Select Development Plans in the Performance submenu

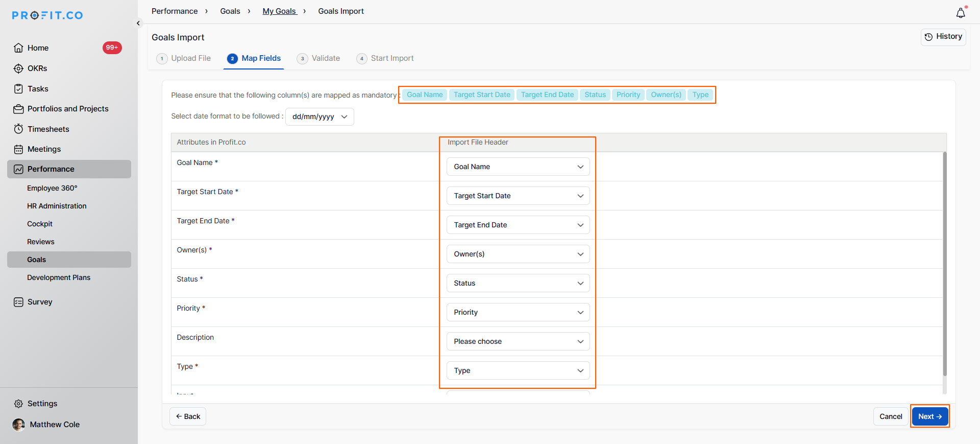pos(59,277)
